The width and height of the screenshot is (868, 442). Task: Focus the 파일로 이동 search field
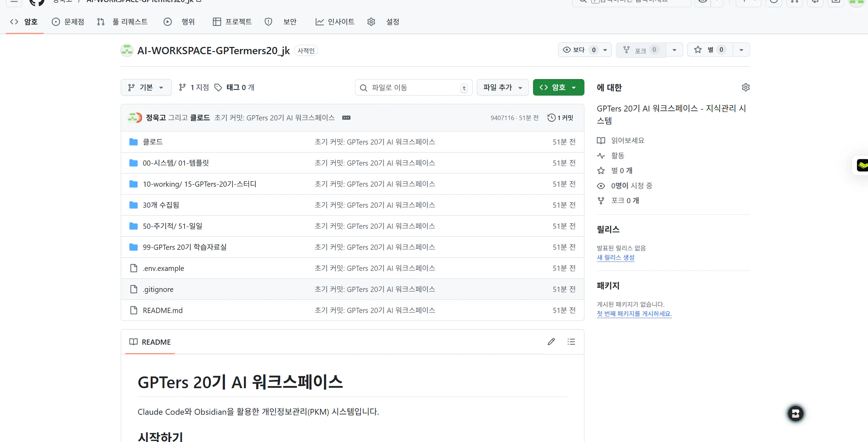click(414, 88)
